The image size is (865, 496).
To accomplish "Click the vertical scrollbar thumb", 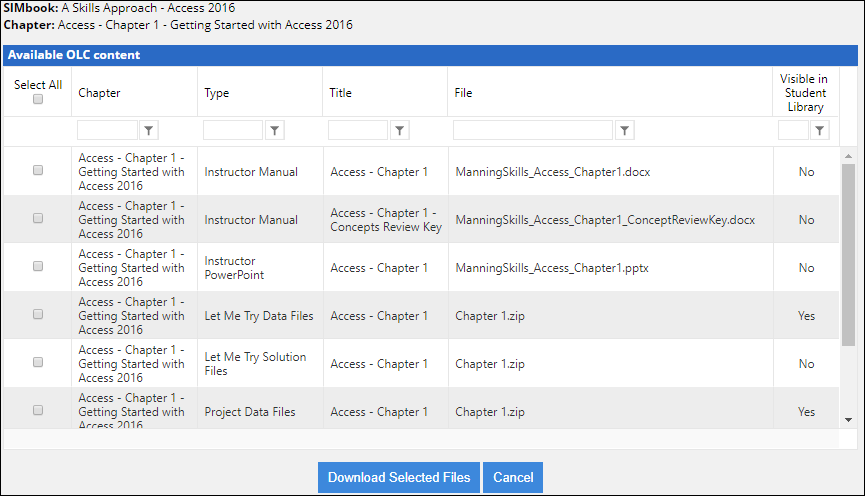I will 848,255.
